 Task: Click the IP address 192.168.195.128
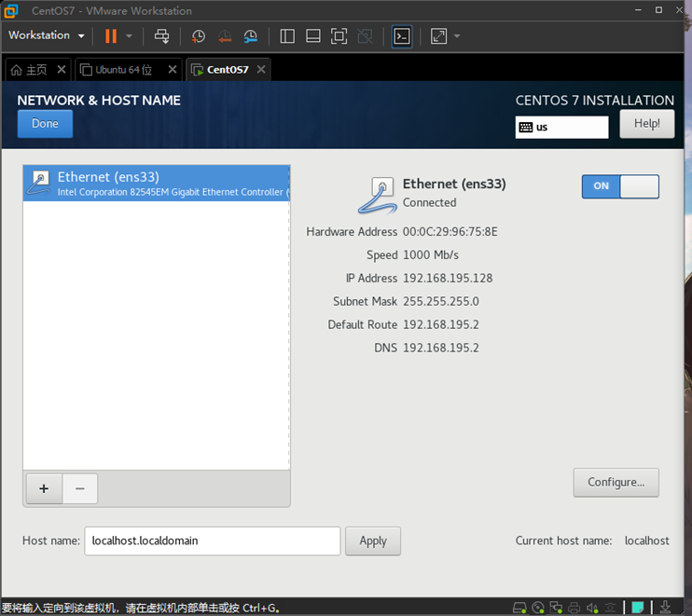pyautogui.click(x=448, y=279)
